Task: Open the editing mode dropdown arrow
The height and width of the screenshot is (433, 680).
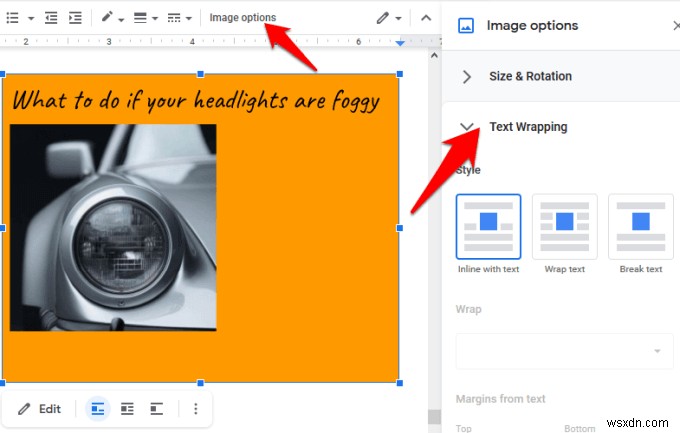Action: (398, 18)
